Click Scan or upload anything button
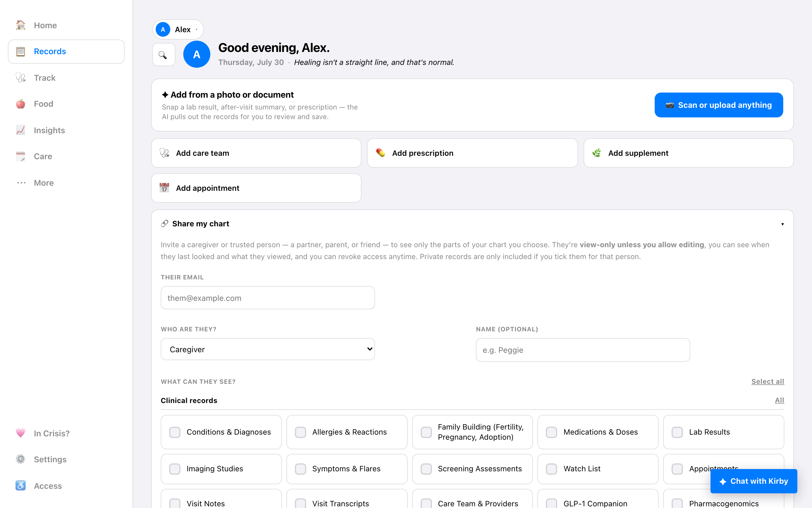 coord(718,105)
